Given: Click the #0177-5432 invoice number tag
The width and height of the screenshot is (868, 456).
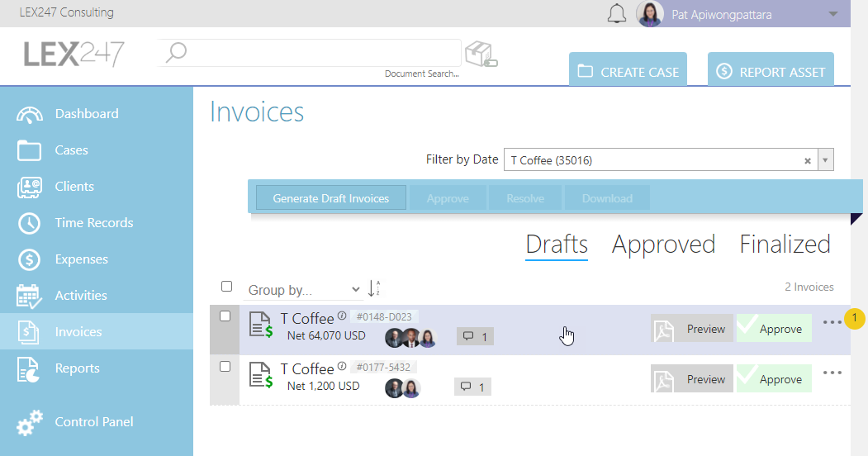Looking at the screenshot, I should pyautogui.click(x=384, y=367).
